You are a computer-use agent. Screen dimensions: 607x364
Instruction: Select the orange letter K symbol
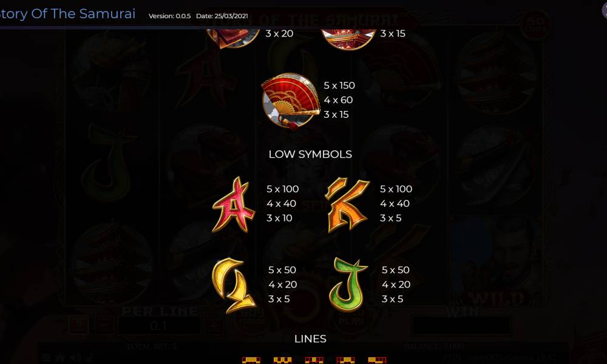[347, 204]
